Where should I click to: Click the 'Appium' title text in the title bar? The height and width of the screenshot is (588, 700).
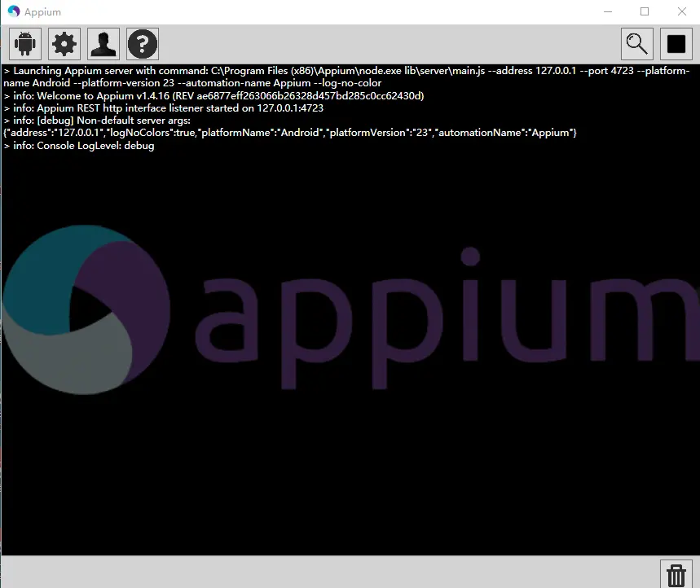click(x=42, y=12)
